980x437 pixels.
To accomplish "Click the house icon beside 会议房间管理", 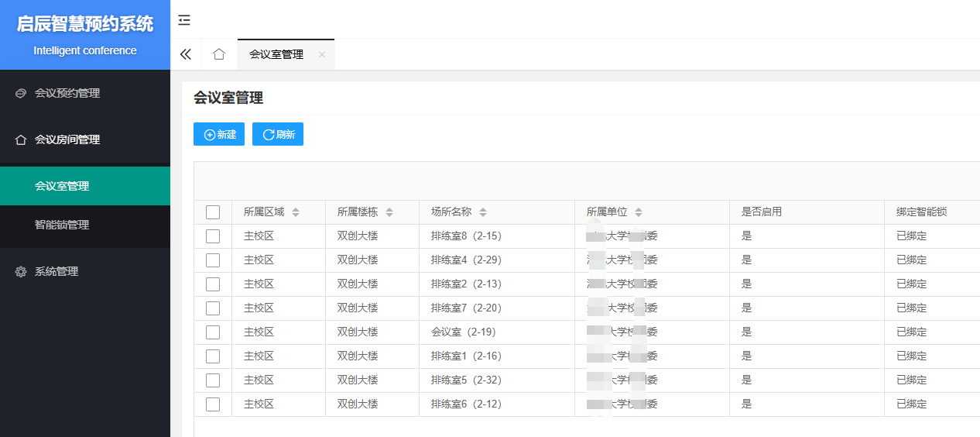I will coord(21,140).
